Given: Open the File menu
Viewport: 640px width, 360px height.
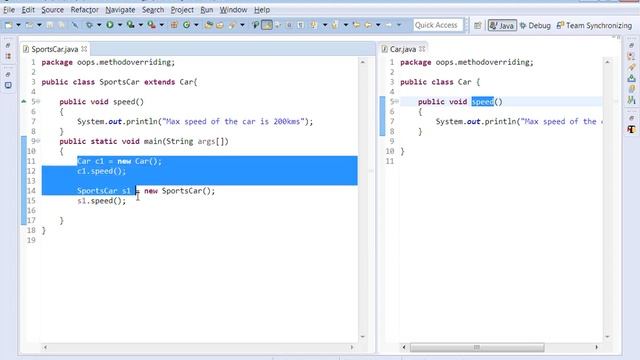Looking at the screenshot, I should pos(9,10).
